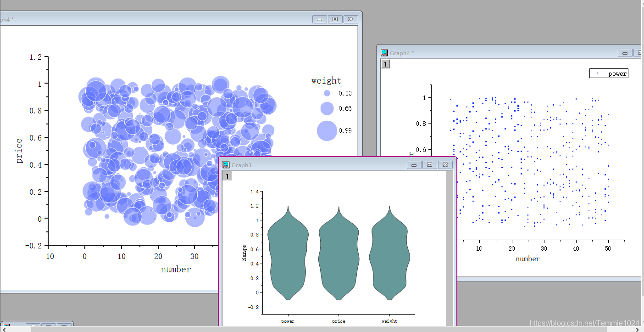Image resolution: width=644 pixels, height=332 pixels.
Task: Select the 0.66 legend bubble symbol
Action: coord(327,108)
